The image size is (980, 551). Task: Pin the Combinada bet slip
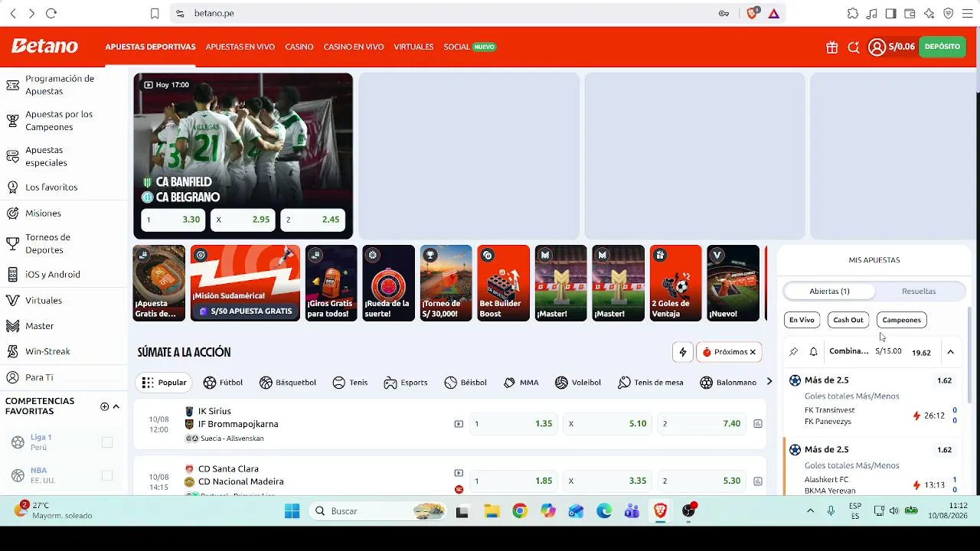793,352
